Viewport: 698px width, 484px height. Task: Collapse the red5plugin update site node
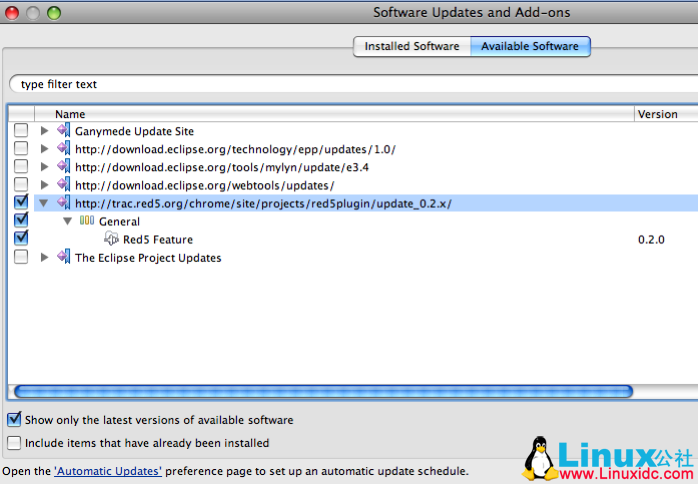click(x=44, y=203)
